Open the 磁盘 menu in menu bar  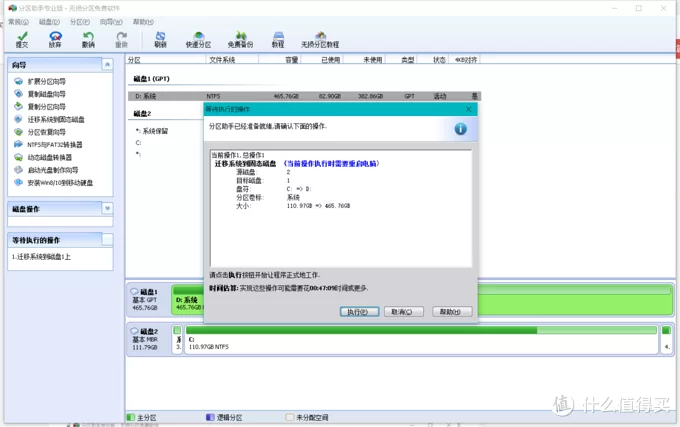[x=49, y=21]
